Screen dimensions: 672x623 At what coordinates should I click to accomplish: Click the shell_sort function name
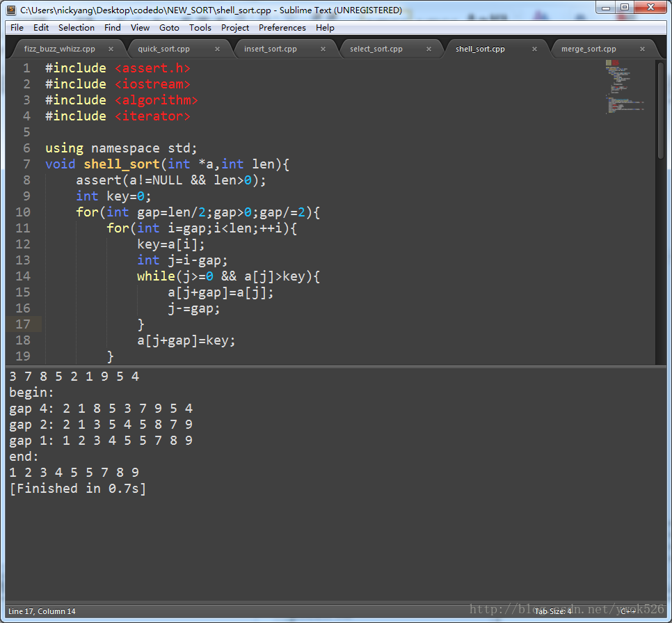[122, 164]
